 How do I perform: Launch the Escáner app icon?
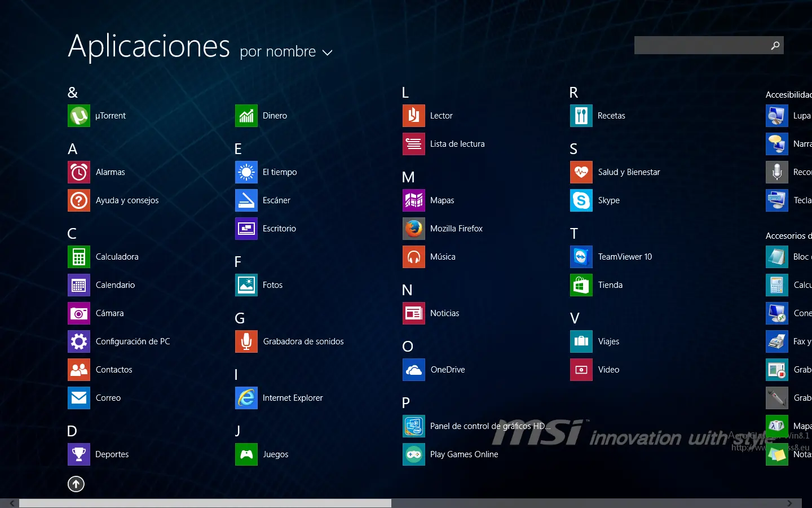pyautogui.click(x=246, y=200)
